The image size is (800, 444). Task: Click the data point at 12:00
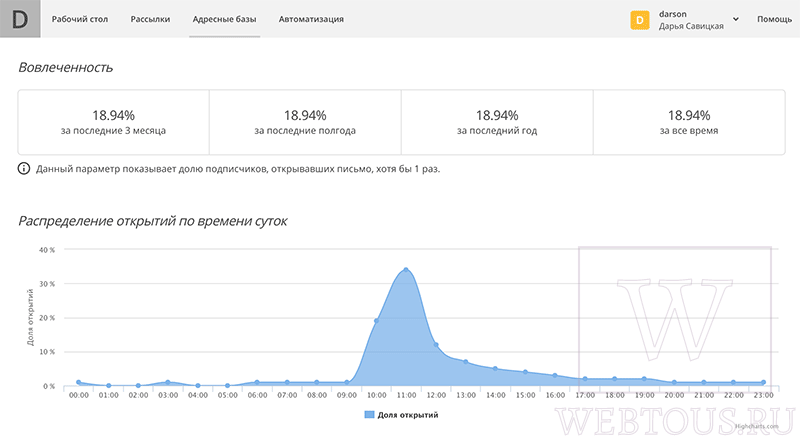tap(436, 344)
